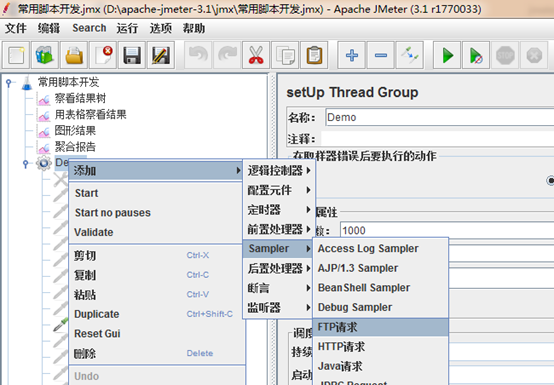Expand the 逻辑控制器 submenu
This screenshot has height=385, width=554.
(279, 171)
